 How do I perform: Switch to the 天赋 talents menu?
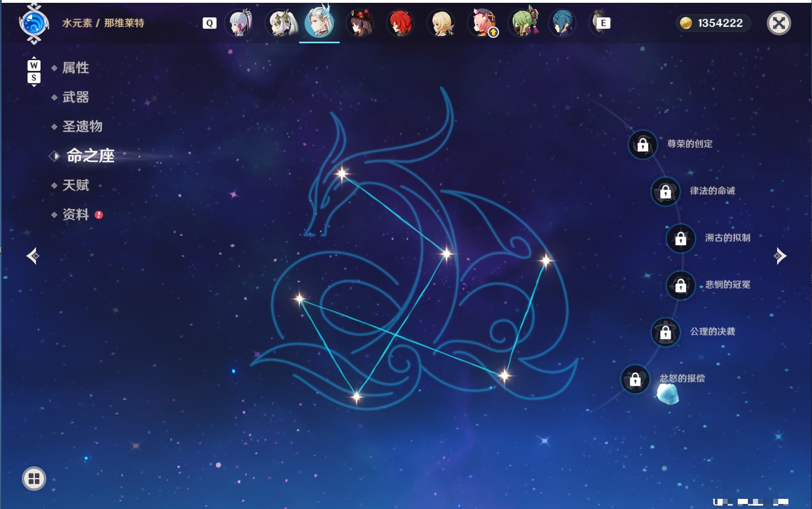tap(75, 185)
